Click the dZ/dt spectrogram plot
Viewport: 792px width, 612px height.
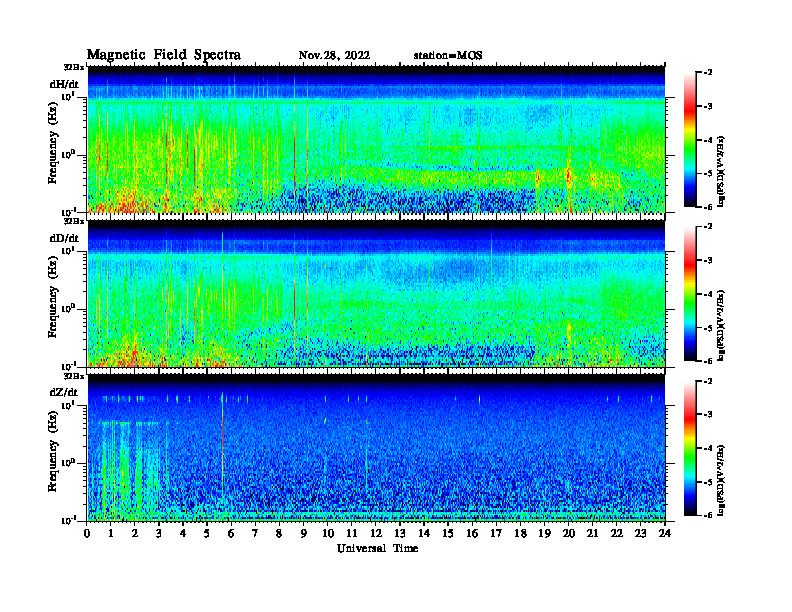point(376,447)
